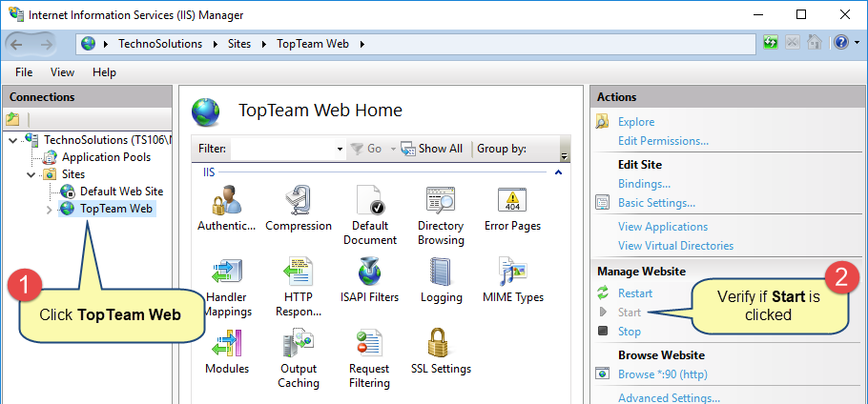Click the Explore action link
Viewport: 868px width, 404px height.
pyautogui.click(x=636, y=122)
